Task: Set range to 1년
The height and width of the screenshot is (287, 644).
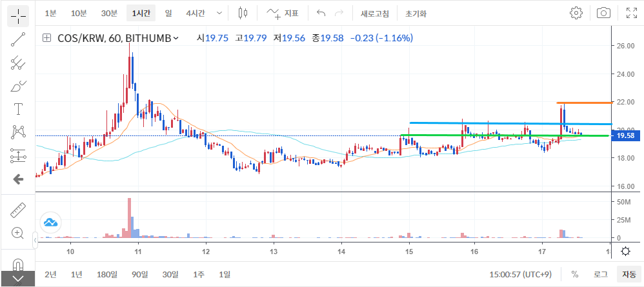Action: pyautogui.click(x=76, y=274)
